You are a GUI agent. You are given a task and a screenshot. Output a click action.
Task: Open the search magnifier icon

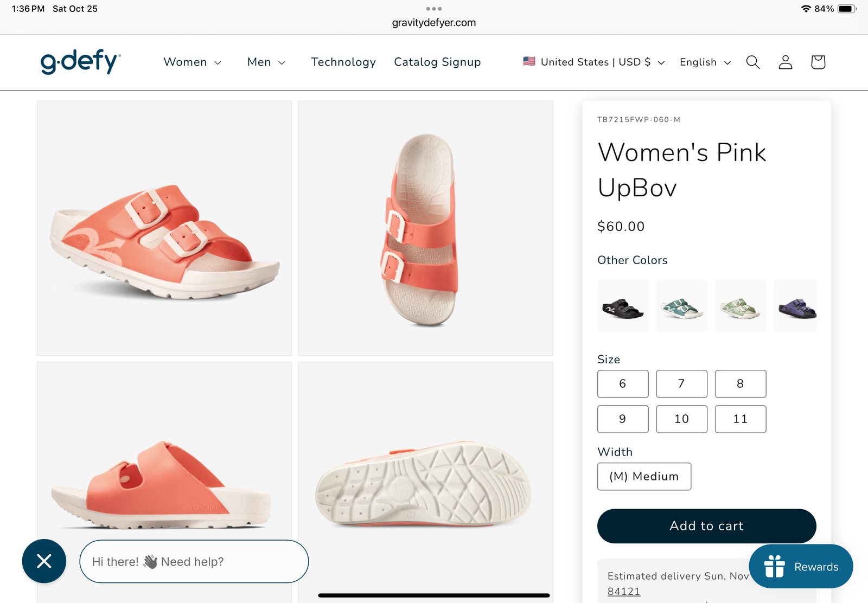[752, 62]
